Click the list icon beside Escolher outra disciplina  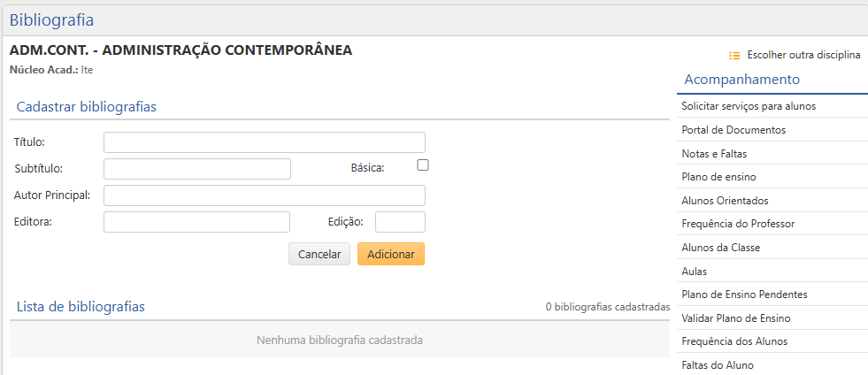(734, 55)
